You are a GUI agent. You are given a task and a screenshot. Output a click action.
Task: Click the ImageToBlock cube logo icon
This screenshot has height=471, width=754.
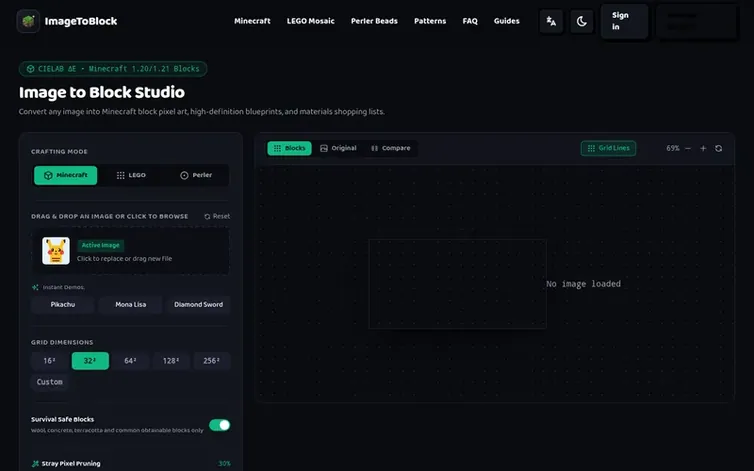28,21
